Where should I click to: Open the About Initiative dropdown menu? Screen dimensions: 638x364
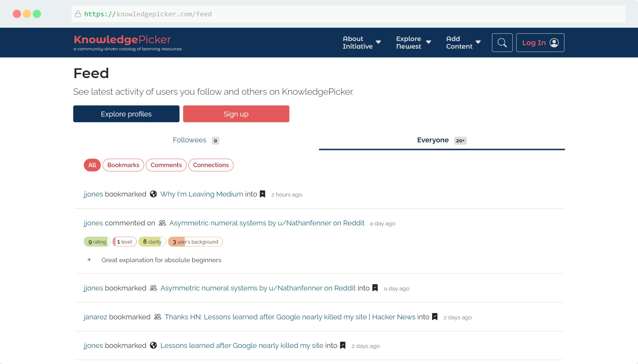coord(361,43)
